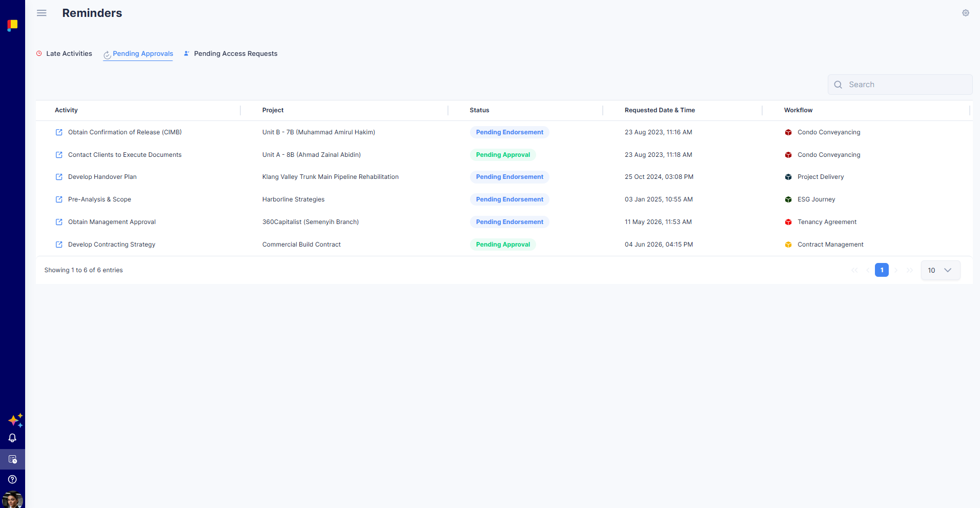This screenshot has height=508, width=980.
Task: Sort by Activity column header
Action: (66, 110)
